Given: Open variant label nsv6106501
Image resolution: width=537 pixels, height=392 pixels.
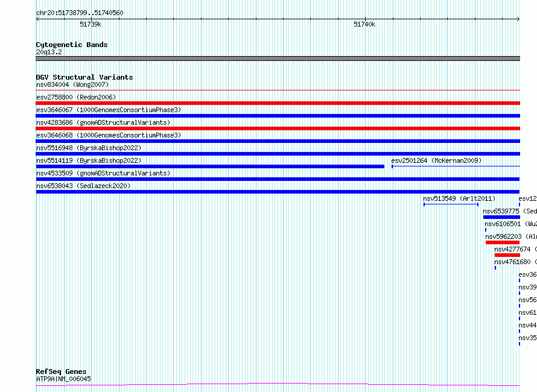Looking at the screenshot, I should point(503,224).
